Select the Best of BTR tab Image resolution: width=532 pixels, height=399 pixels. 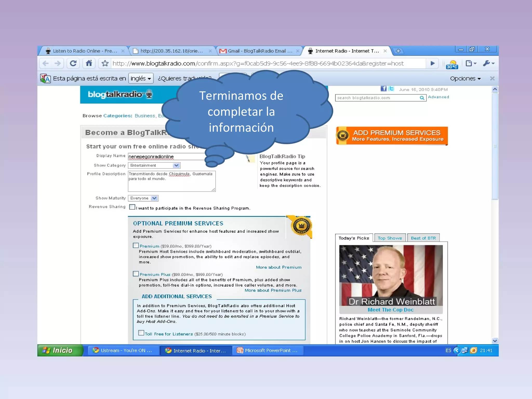coord(423,238)
